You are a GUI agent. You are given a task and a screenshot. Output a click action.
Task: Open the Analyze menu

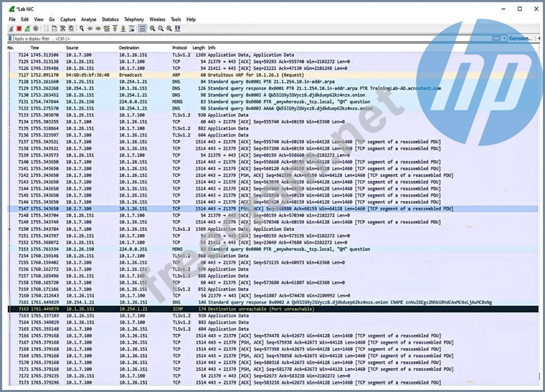pyautogui.click(x=89, y=19)
